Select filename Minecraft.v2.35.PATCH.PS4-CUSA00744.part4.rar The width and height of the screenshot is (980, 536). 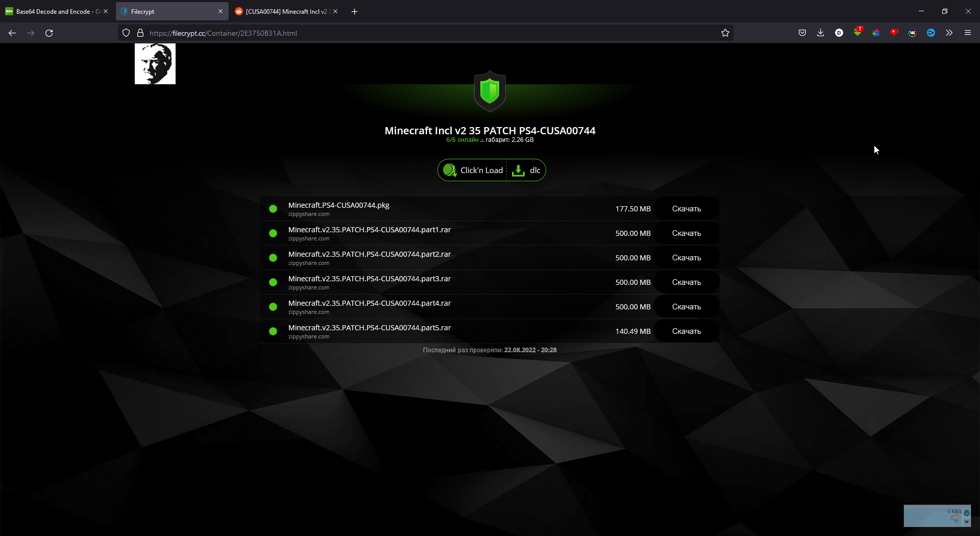click(370, 303)
